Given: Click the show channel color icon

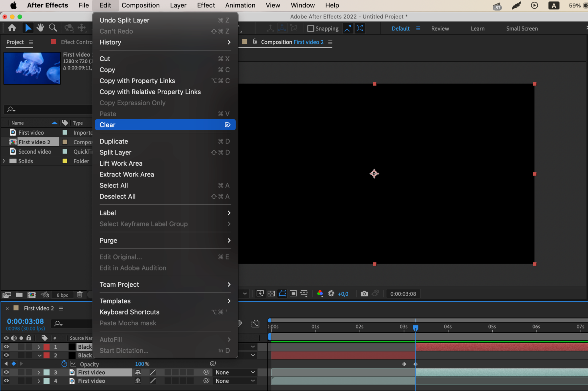Looking at the screenshot, I should 320,294.
